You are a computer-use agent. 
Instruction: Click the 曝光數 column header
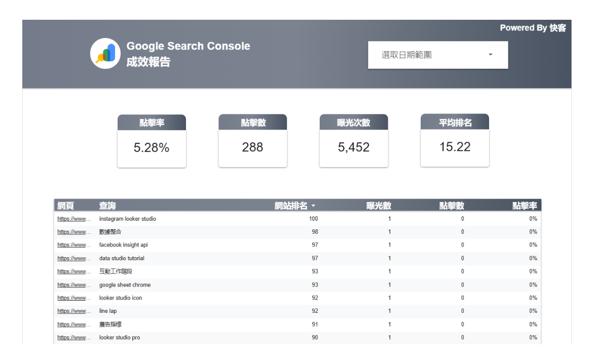point(379,206)
